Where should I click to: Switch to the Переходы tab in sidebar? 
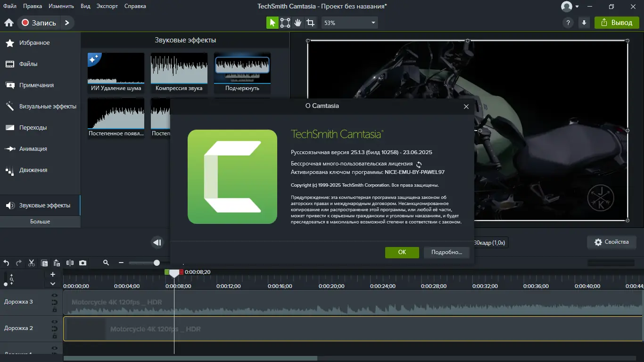pos(33,128)
